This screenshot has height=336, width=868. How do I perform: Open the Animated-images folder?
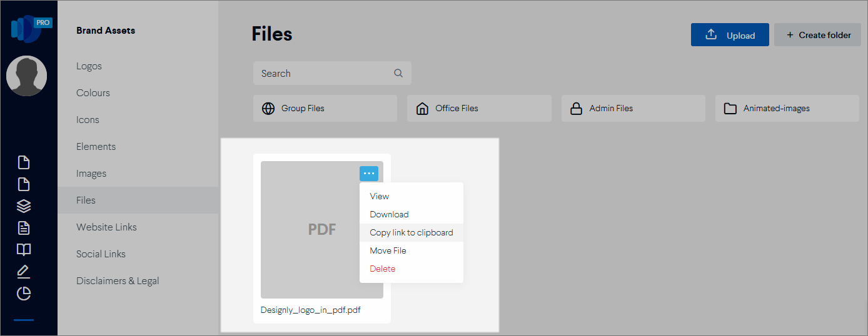click(x=787, y=108)
